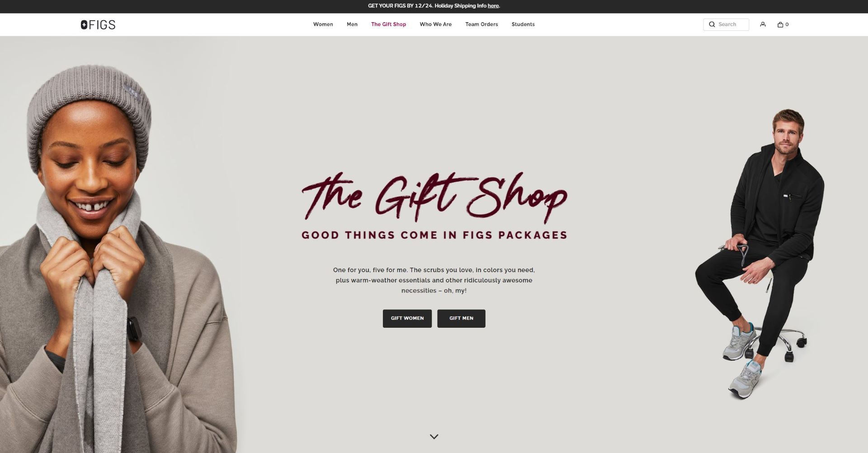Follow the holiday shipping 'here' link

493,6
